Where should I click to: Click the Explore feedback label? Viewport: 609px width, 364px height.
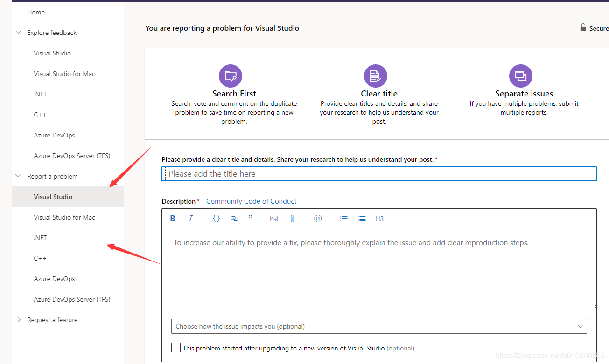click(x=52, y=33)
